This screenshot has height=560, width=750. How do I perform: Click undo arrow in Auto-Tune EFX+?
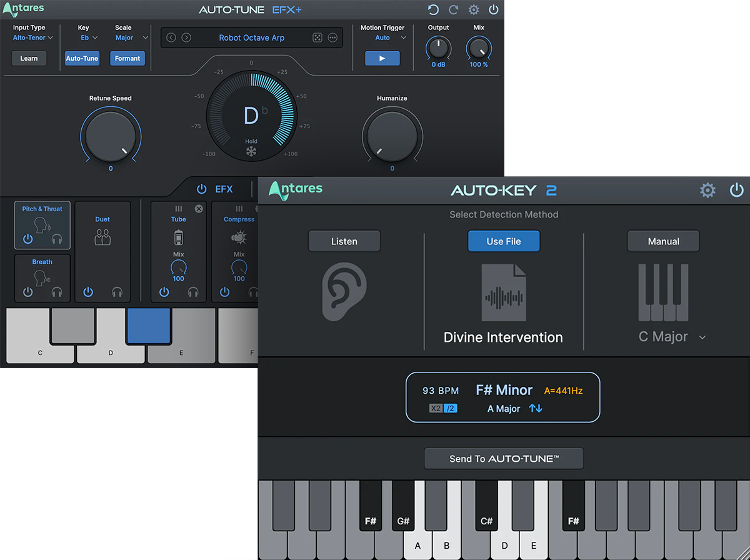(x=433, y=9)
